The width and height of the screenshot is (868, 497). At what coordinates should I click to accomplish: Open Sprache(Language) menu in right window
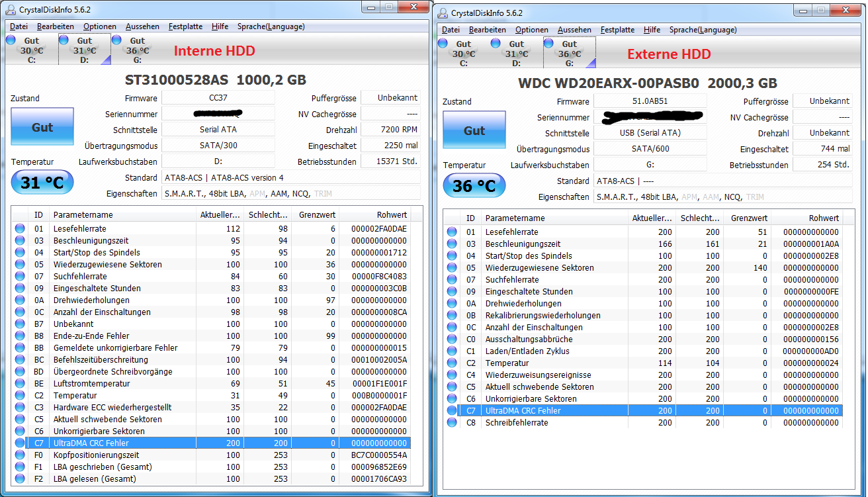coord(703,30)
